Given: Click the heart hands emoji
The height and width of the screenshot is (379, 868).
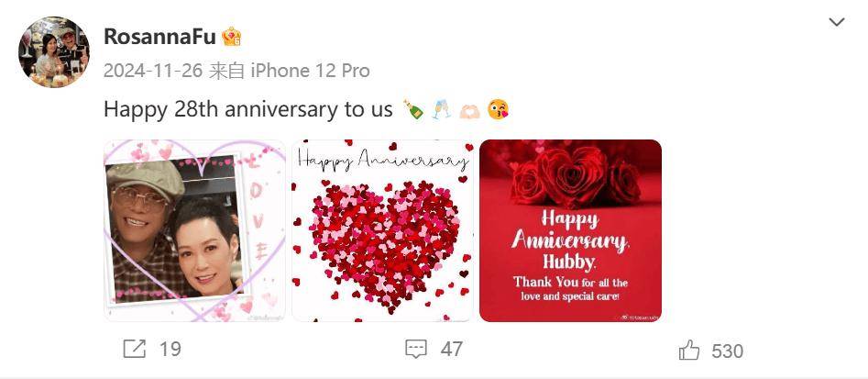Looking at the screenshot, I should click(x=469, y=110).
